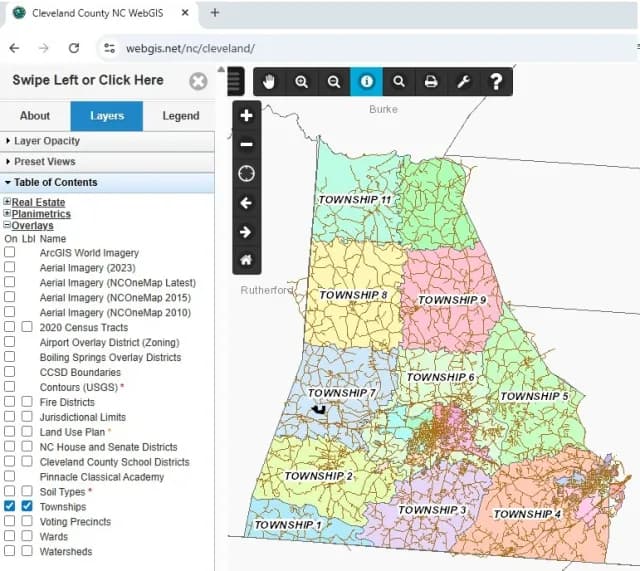Click the Land Use Plan layer name
The width and height of the screenshot is (640, 571).
point(72,432)
